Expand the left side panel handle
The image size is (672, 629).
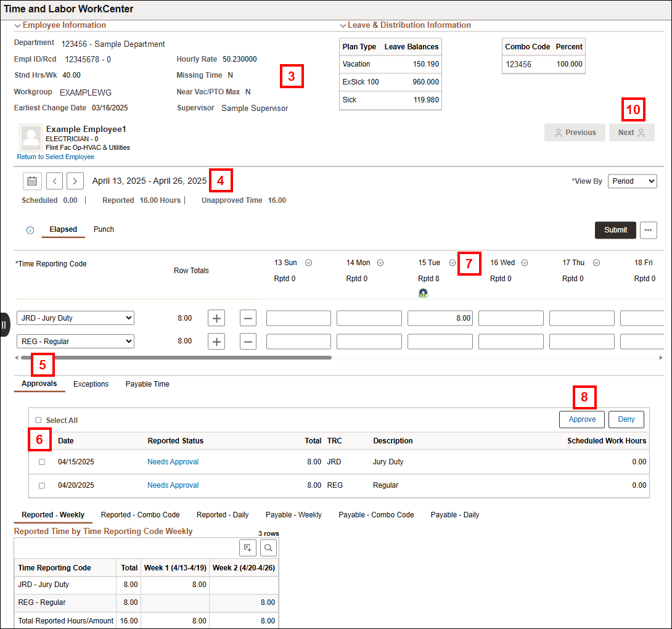pos(4,324)
